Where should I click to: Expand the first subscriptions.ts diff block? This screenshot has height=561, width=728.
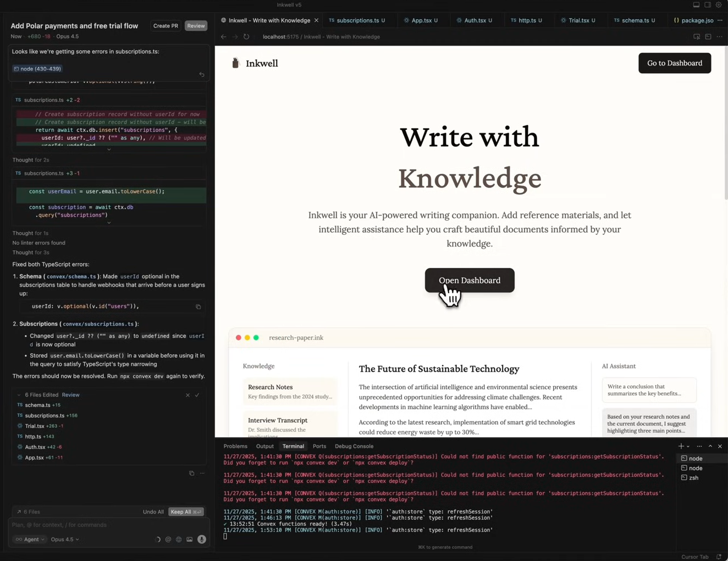109,149
